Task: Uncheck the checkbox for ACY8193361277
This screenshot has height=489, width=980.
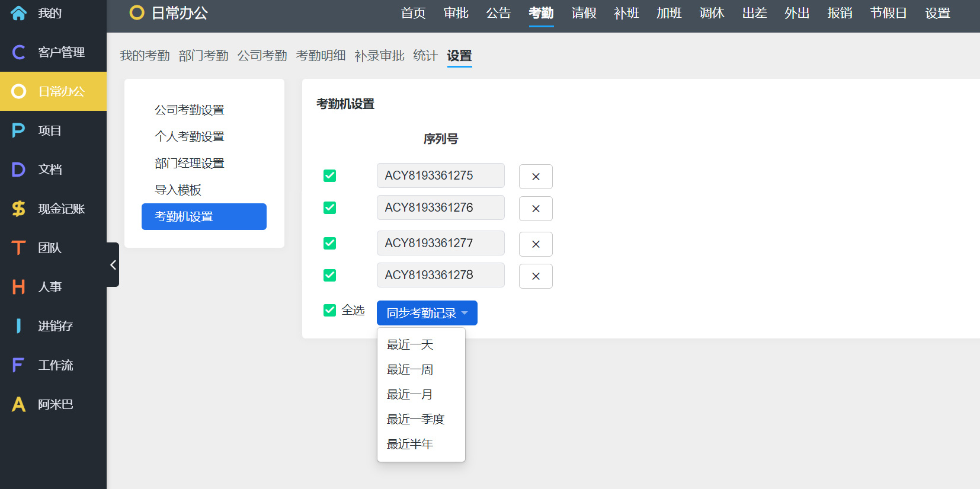Action: click(330, 243)
